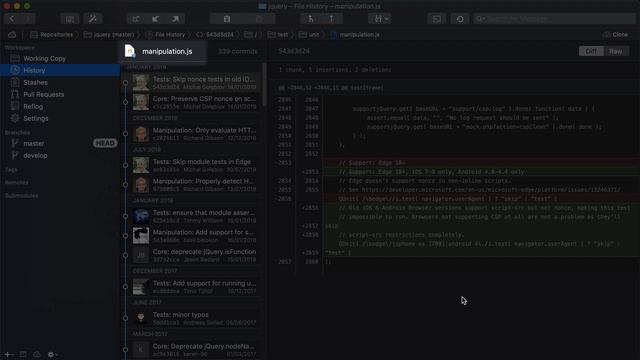Expand the Tags section

point(11,169)
